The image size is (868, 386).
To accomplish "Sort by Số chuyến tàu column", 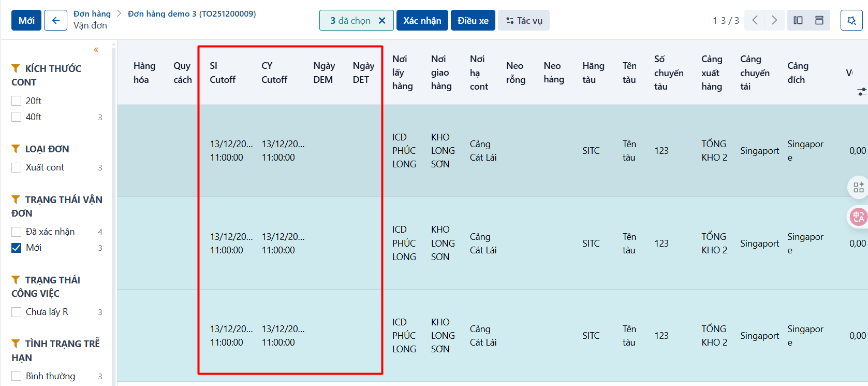I will click(x=669, y=73).
